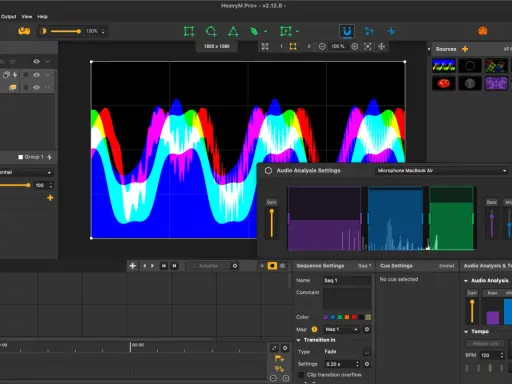
Task: Click the fit-to-view canvas icon
Action: click(x=368, y=46)
